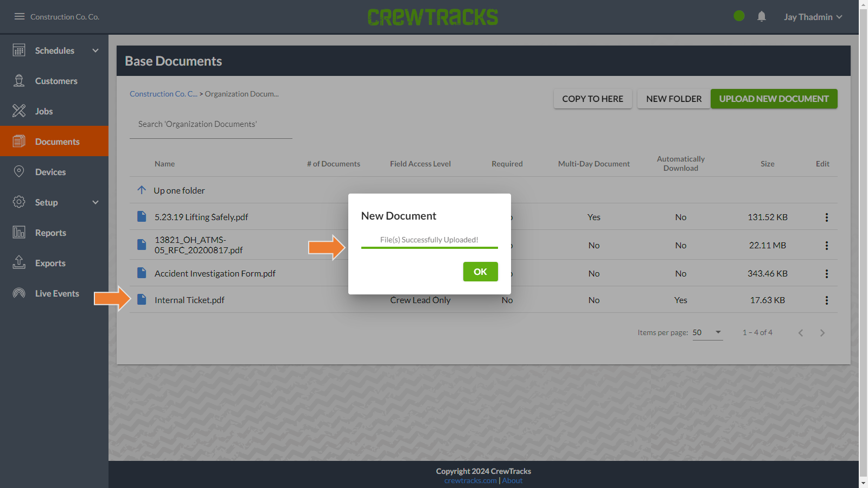Click '5.23.19 Lifting Safely.pdf' file name

point(201,217)
